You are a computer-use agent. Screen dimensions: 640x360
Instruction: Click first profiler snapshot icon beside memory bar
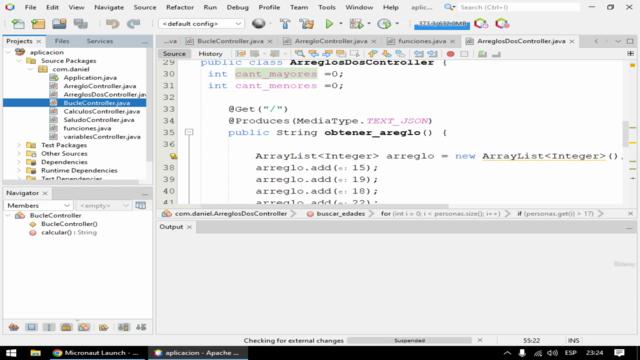pos(481,24)
